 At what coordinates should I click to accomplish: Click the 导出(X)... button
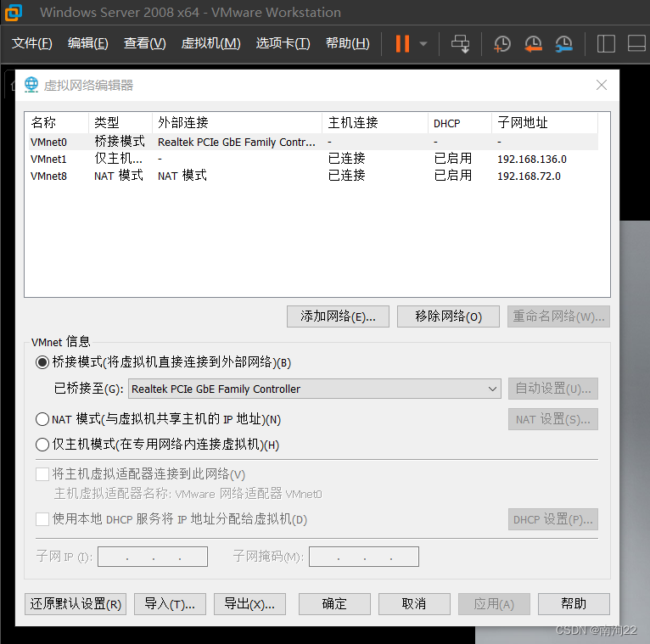249,604
